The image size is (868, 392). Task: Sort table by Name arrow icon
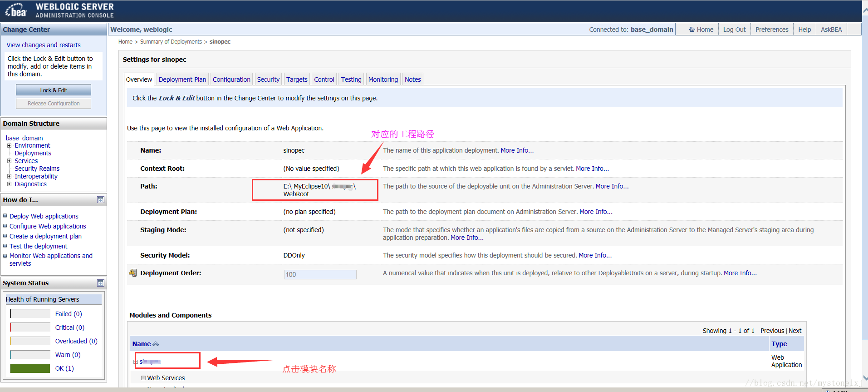[x=156, y=344]
